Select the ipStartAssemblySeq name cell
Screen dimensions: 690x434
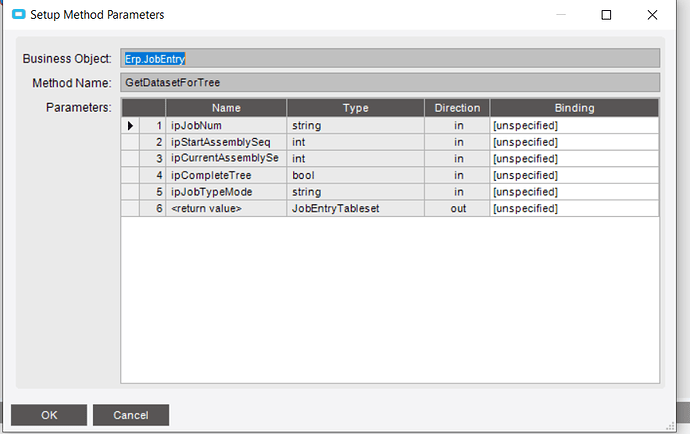226,142
